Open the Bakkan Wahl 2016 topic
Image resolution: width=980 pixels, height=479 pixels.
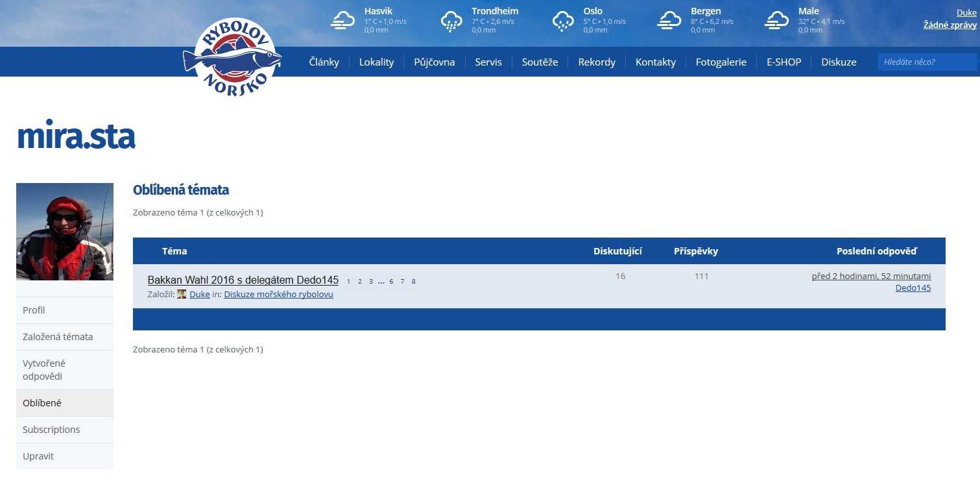pyautogui.click(x=243, y=280)
